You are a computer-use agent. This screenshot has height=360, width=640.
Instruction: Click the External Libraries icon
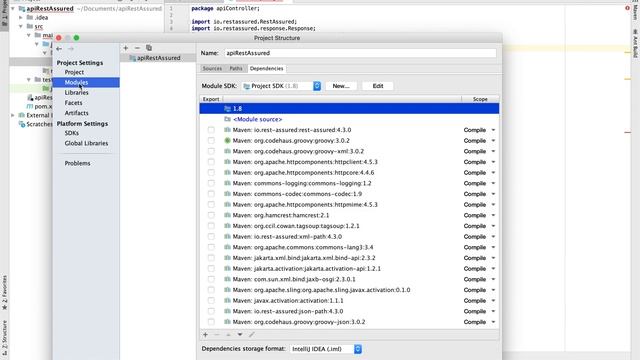pyautogui.click(x=22, y=115)
